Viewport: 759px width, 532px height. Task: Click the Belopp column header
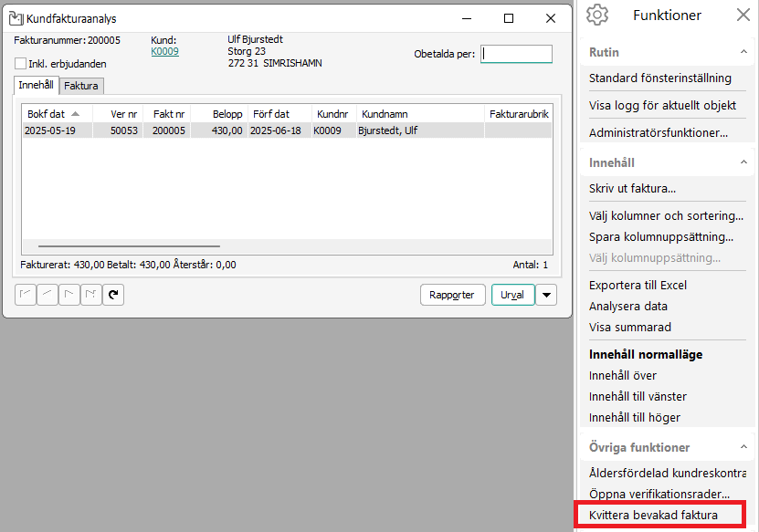click(219, 114)
